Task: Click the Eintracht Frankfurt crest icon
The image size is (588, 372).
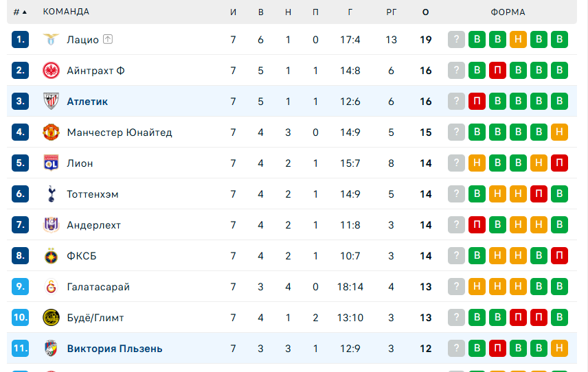Action: [x=51, y=71]
